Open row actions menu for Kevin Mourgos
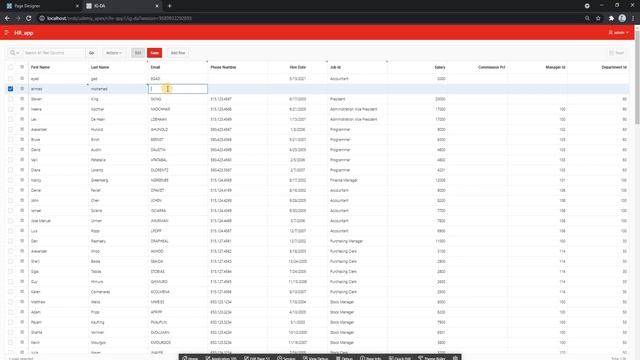Viewport: 640px width, 360px height. point(22,342)
